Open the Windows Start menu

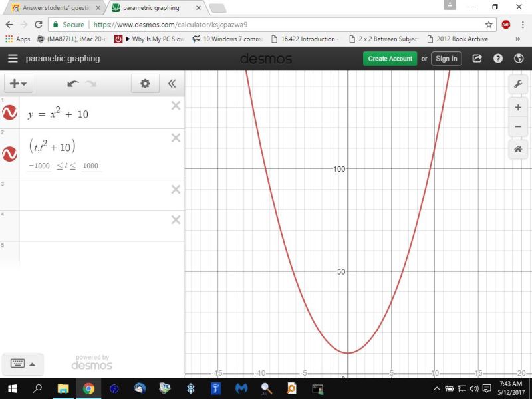[x=13, y=388]
